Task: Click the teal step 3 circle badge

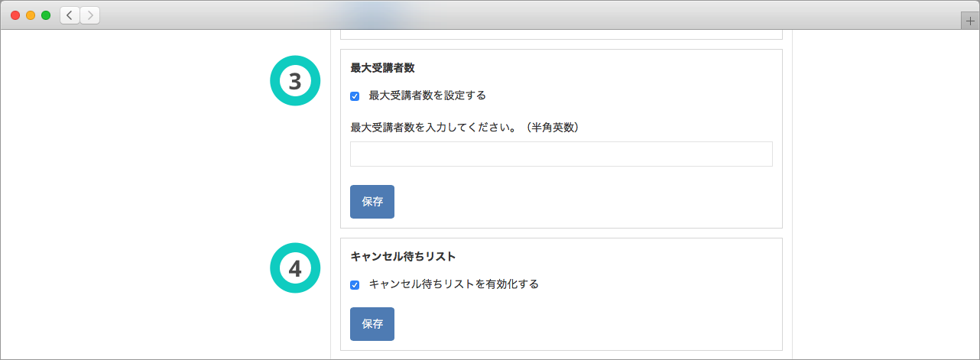Action: coord(295,80)
